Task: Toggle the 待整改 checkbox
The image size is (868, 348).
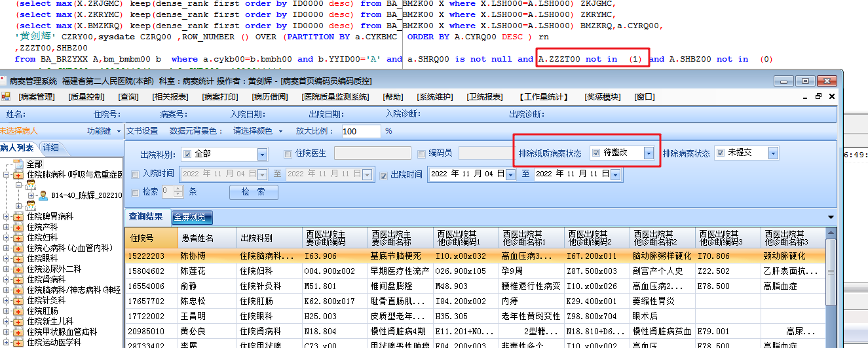Action: [x=596, y=153]
